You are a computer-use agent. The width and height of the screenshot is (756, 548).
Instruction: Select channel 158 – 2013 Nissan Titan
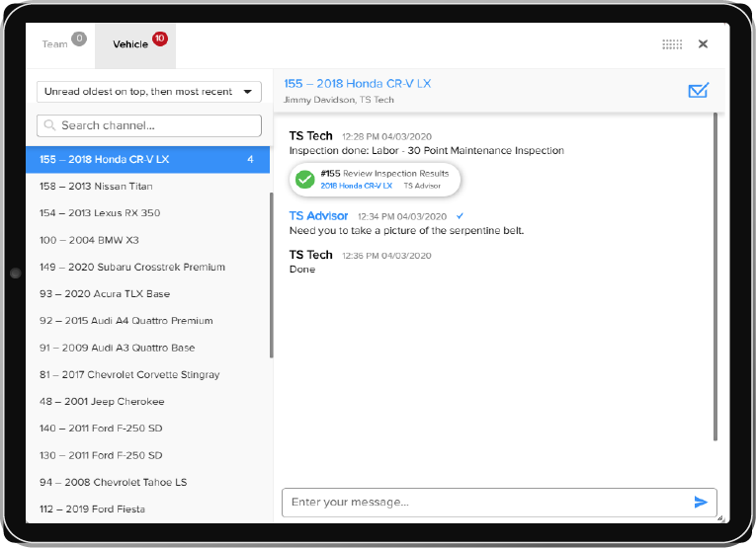coord(96,187)
